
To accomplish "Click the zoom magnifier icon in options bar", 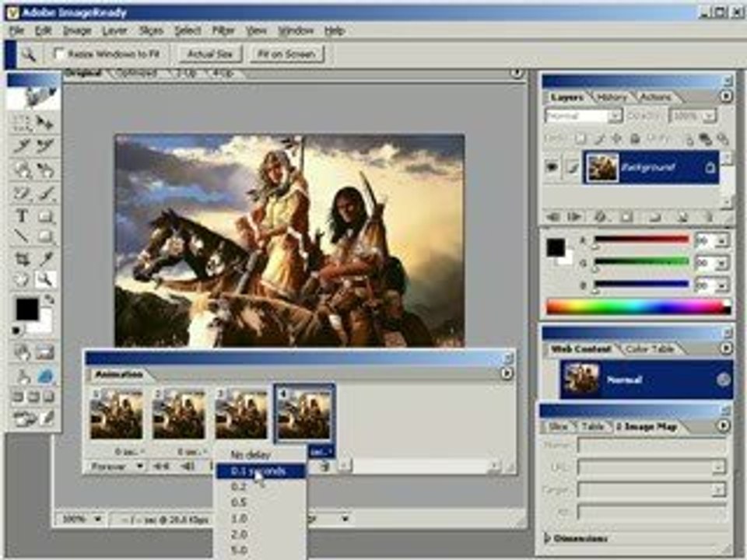I will pos(29,54).
